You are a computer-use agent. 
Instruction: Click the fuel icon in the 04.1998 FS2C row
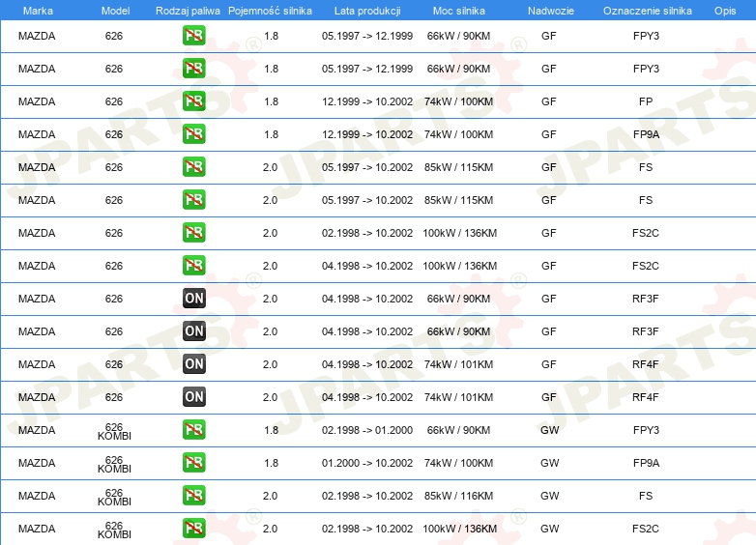[x=193, y=265]
